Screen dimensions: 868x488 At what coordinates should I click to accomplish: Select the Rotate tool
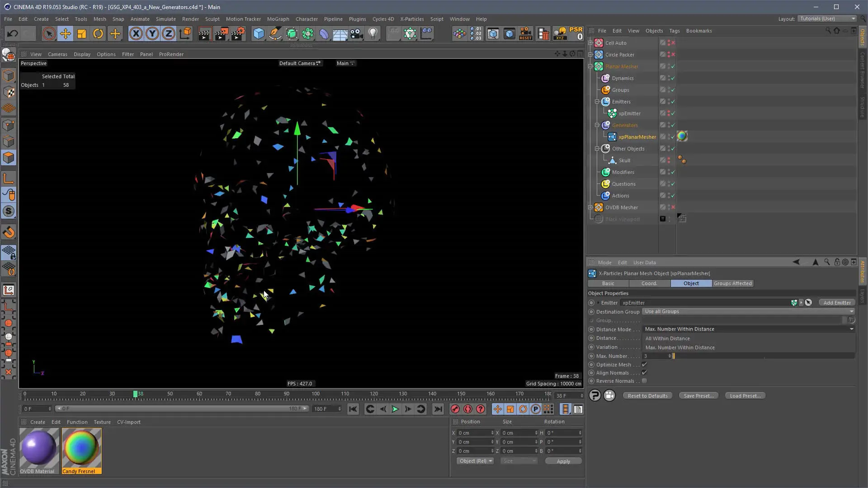[98, 33]
